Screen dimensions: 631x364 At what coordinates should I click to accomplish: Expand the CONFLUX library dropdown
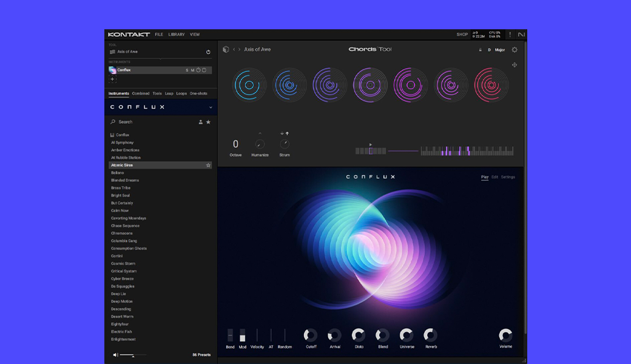(x=211, y=107)
